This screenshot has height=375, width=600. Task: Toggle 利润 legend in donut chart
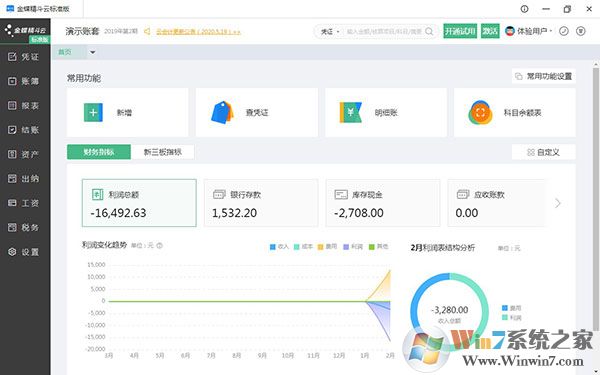(x=512, y=318)
